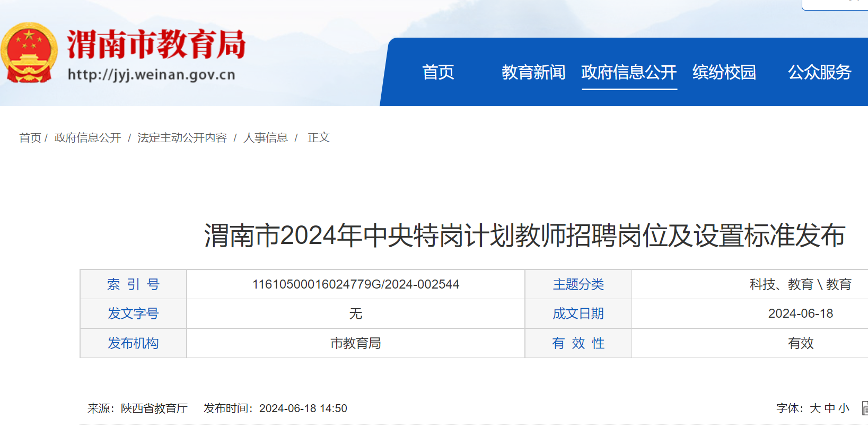Open the 公众服务 navigation tab
This screenshot has height=427, width=868.
pyautogui.click(x=820, y=72)
